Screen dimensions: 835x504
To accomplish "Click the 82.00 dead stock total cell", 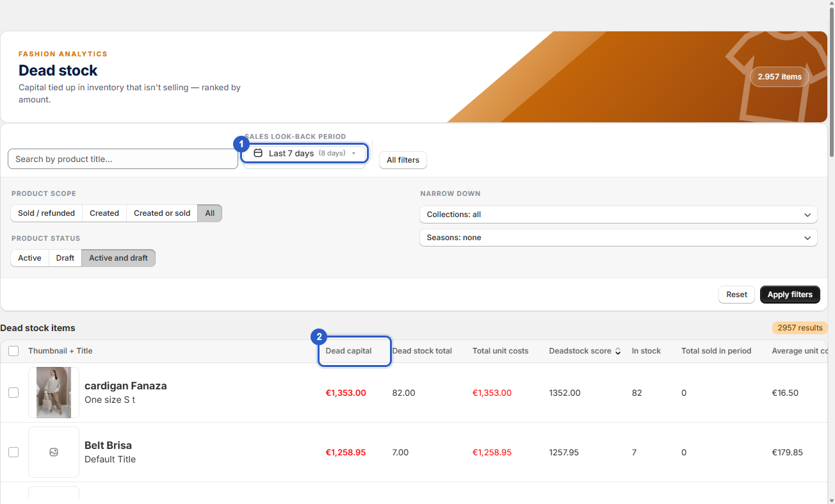I will tap(403, 393).
